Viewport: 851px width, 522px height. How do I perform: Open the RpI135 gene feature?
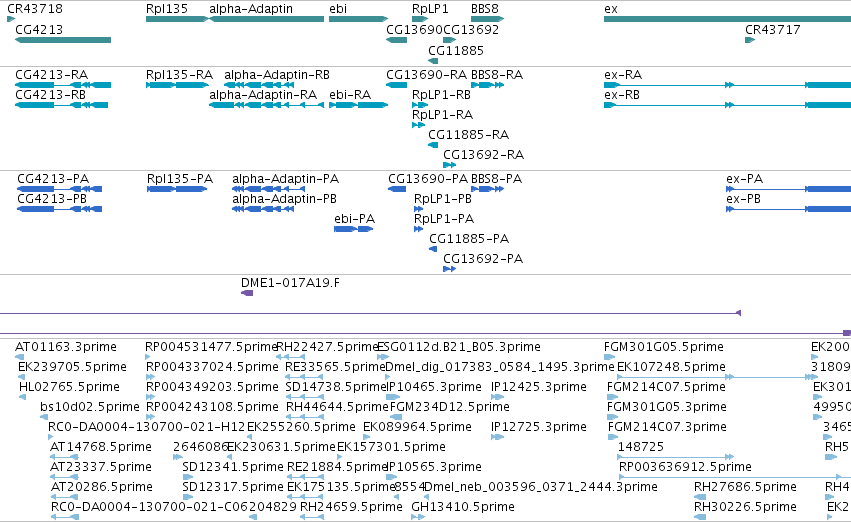[x=177, y=19]
